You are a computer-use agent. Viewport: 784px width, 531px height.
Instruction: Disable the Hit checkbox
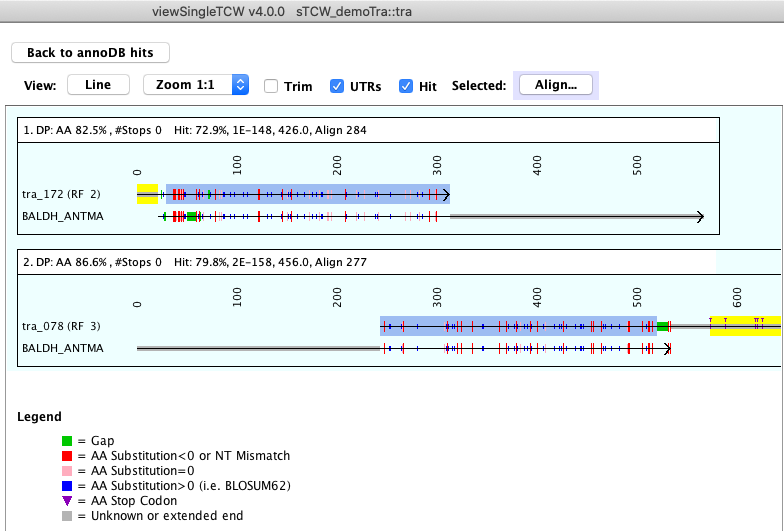[x=406, y=86]
